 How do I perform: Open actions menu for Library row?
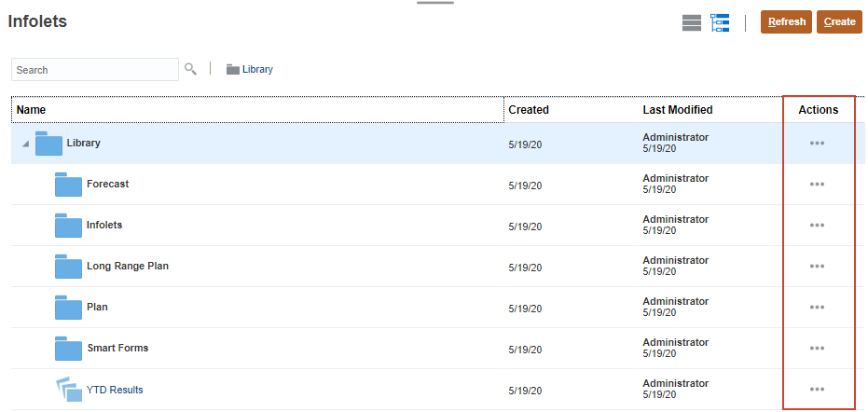pyautogui.click(x=818, y=144)
